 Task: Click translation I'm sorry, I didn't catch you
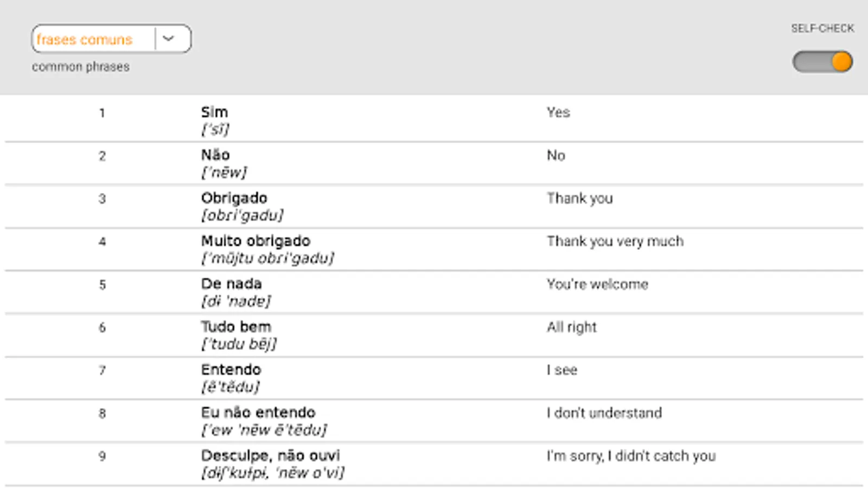(631, 456)
